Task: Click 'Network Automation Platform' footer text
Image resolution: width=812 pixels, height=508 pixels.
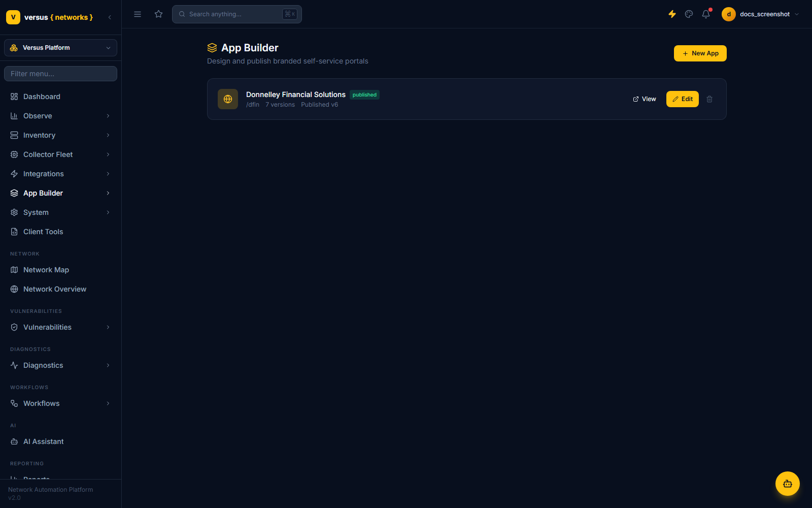Action: point(51,490)
